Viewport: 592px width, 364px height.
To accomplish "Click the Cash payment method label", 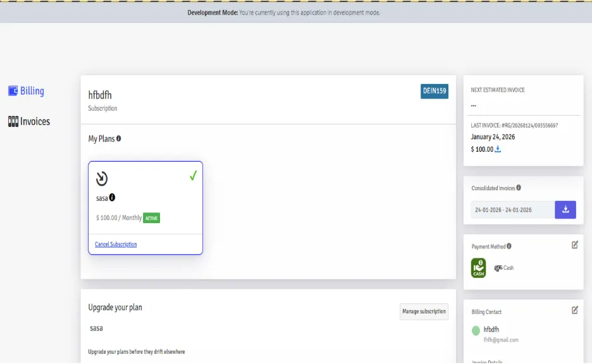I will [509, 268].
